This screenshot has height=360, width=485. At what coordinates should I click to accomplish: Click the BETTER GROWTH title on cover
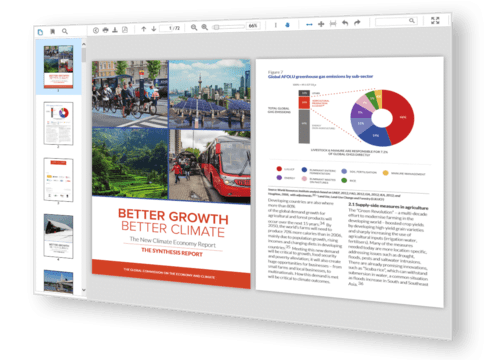(x=173, y=216)
